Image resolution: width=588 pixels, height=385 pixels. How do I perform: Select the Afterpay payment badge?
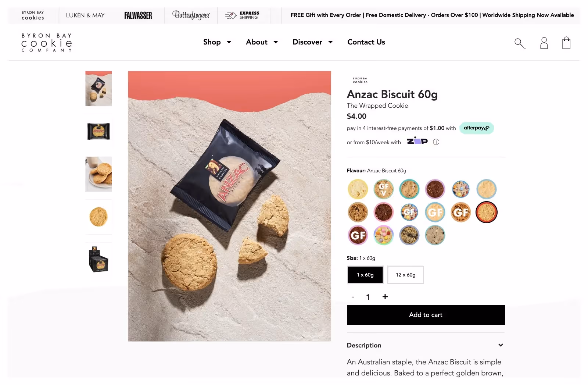point(476,128)
